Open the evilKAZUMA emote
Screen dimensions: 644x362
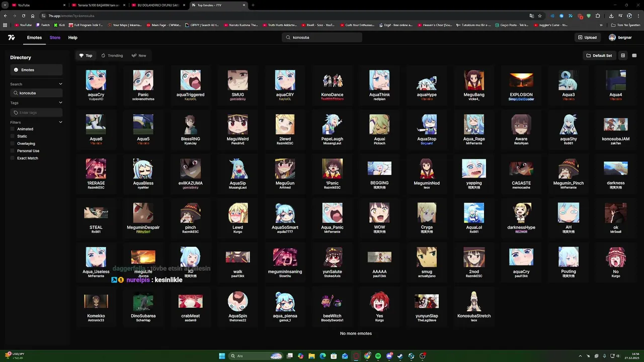click(x=190, y=174)
